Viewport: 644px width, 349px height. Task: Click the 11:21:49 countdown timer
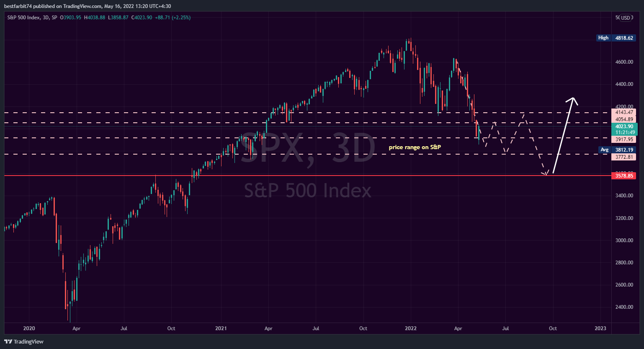click(624, 132)
